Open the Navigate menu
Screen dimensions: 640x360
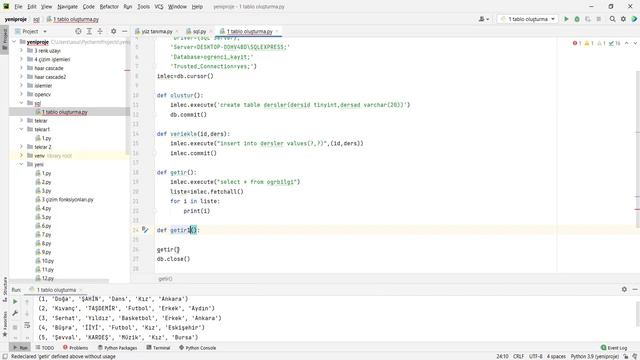click(x=67, y=7)
